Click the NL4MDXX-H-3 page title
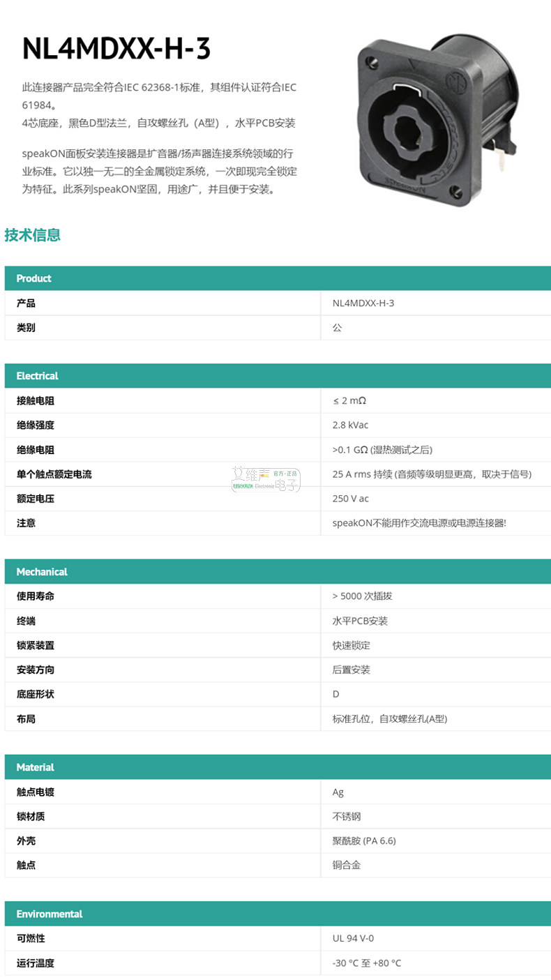The height and width of the screenshot is (980, 551). pyautogui.click(x=116, y=50)
